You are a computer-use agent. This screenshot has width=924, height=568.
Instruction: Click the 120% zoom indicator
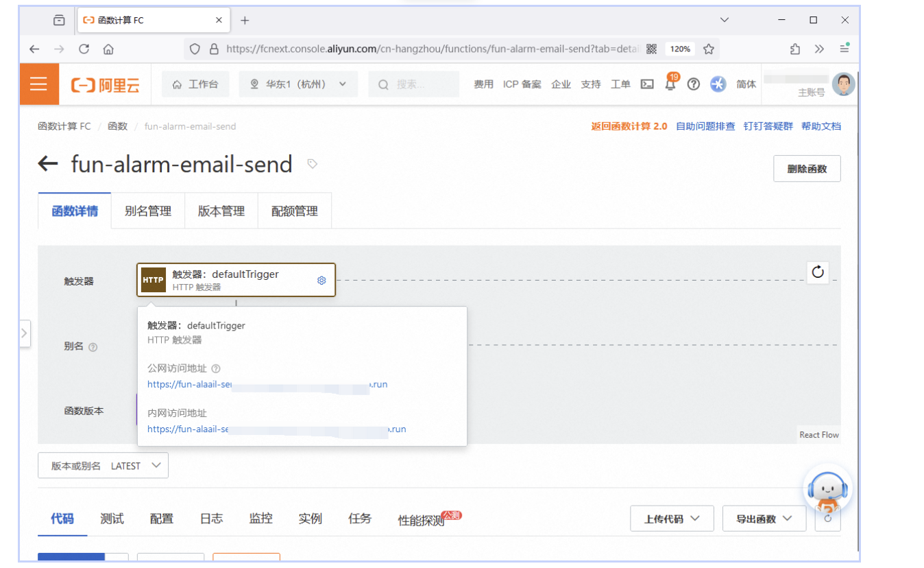[680, 49]
